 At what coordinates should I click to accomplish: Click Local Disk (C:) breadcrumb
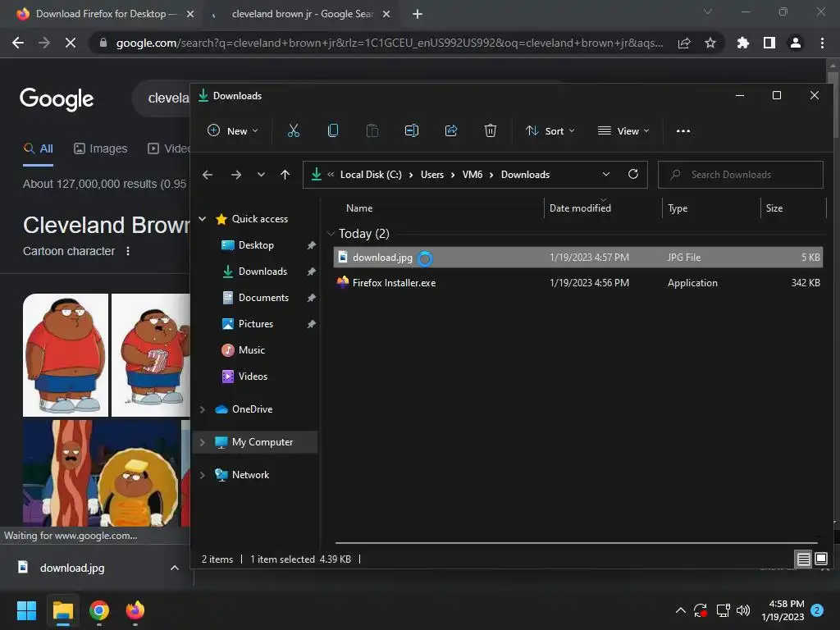(x=371, y=175)
